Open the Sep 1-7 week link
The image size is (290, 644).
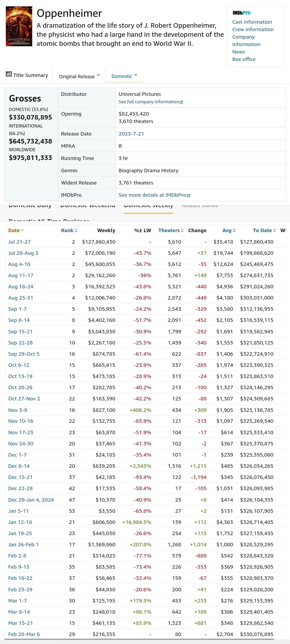point(17,309)
